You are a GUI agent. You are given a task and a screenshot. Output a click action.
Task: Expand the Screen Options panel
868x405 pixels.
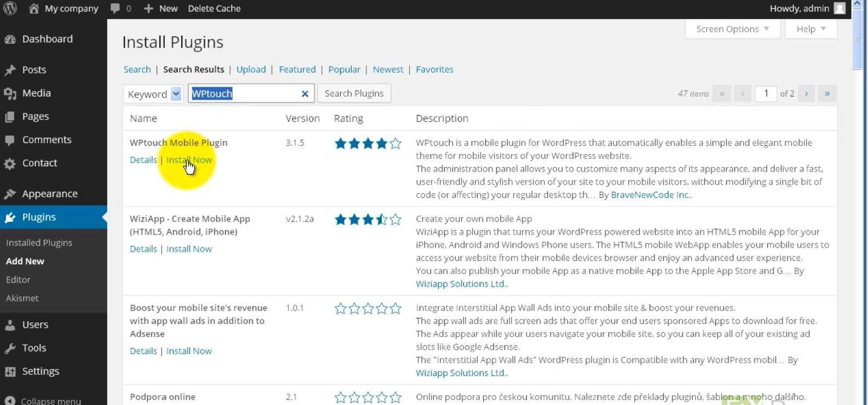(732, 29)
